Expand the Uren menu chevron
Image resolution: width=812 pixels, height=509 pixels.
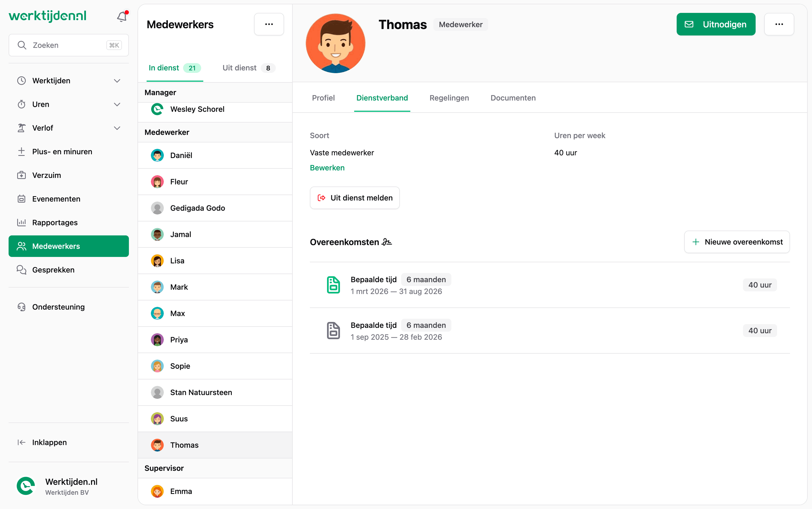(x=117, y=104)
